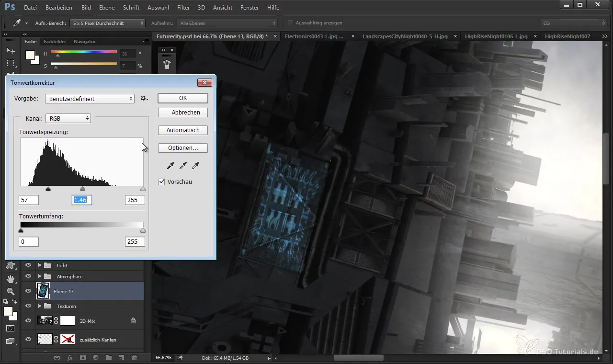The height and width of the screenshot is (364, 613).
Task: Open tool preset picker arrow
Action: [26, 23]
